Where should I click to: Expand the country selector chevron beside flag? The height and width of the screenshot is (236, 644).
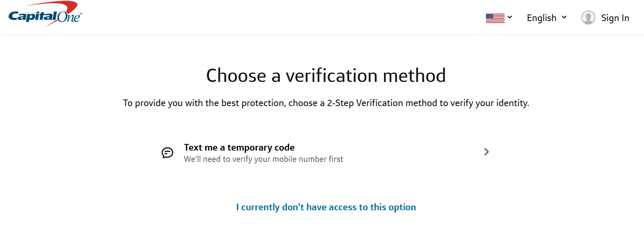click(510, 17)
